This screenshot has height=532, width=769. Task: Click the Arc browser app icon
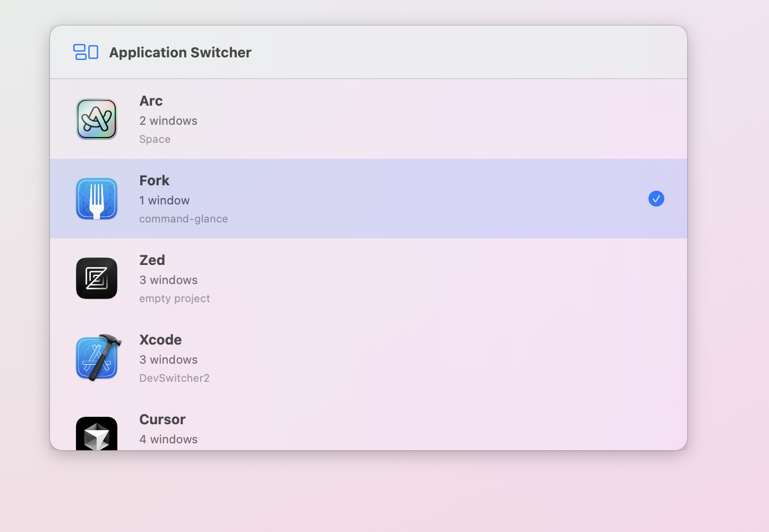pyautogui.click(x=97, y=119)
